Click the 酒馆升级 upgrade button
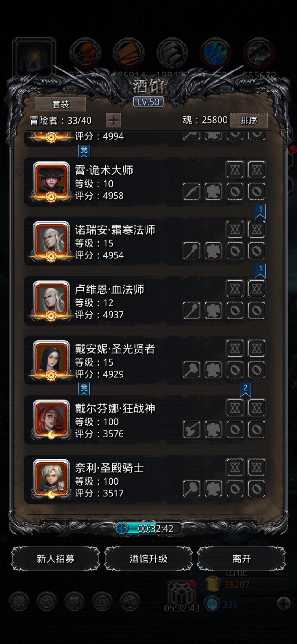This screenshot has height=644, width=297. tap(148, 558)
